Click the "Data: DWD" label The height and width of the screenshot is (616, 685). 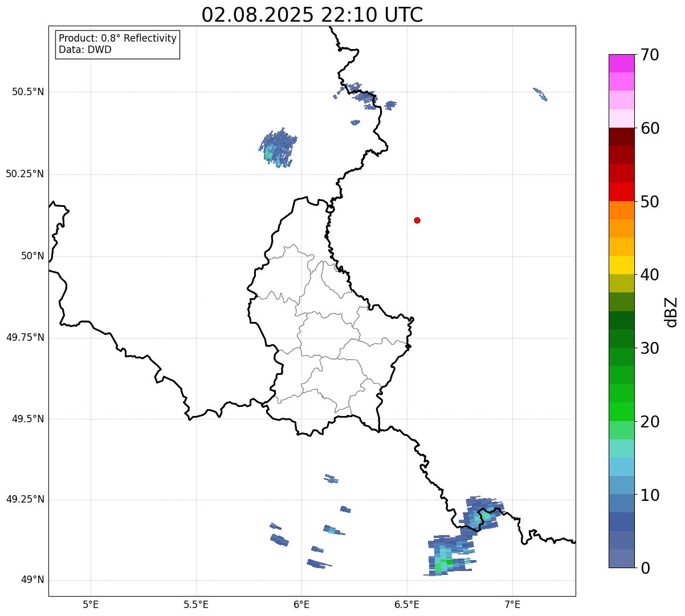(x=85, y=50)
